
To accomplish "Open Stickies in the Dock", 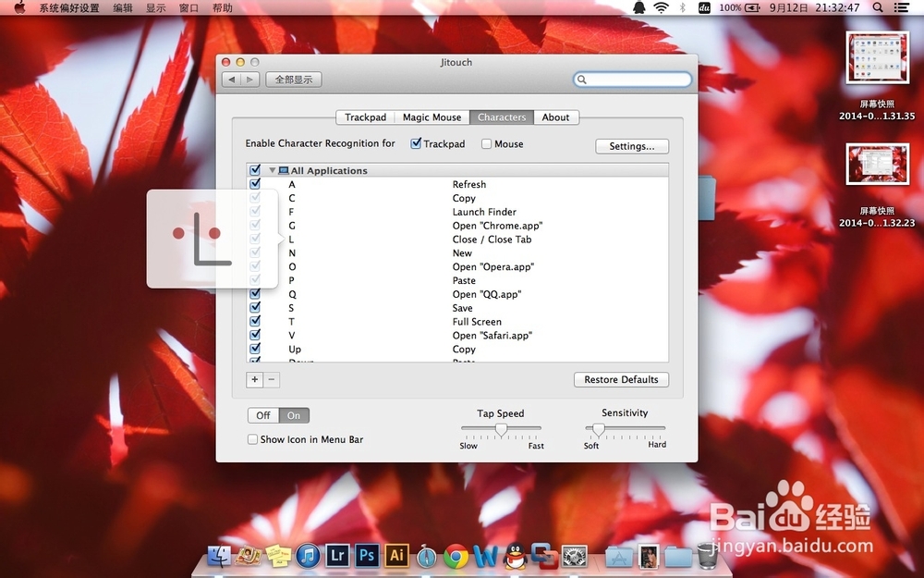I will 278,556.
